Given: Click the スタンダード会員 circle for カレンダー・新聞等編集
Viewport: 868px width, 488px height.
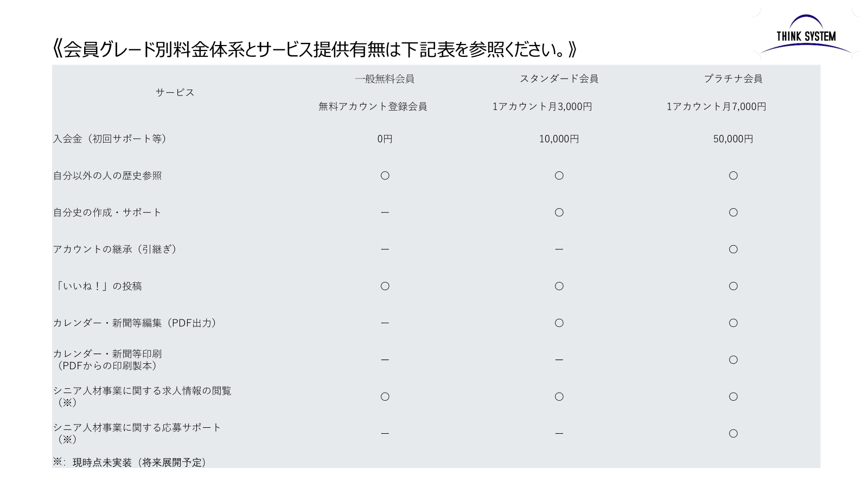Looking at the screenshot, I should [559, 323].
